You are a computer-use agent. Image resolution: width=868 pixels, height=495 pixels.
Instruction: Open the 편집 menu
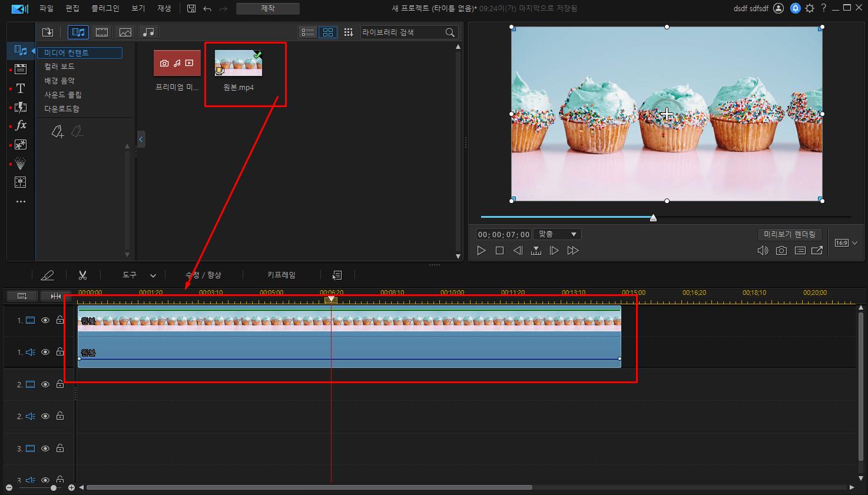tap(72, 8)
